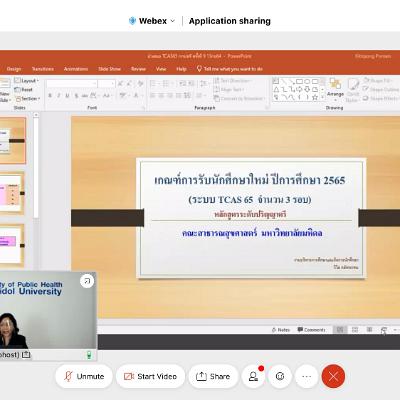Click Increase Font Size icon
The width and height of the screenshot is (400, 400).
pyautogui.click(x=120, y=83)
